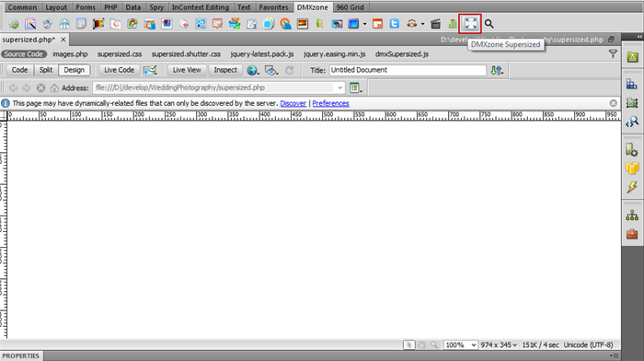Screen dimensions: 644x361
Task: Click the Twitter bird icon in toolbar
Action: pyautogui.click(x=395, y=24)
